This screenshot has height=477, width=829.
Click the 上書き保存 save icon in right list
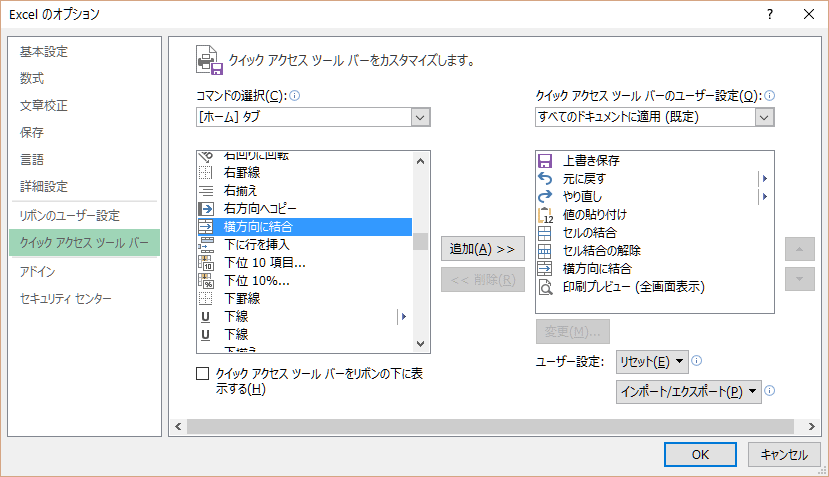[x=545, y=160]
